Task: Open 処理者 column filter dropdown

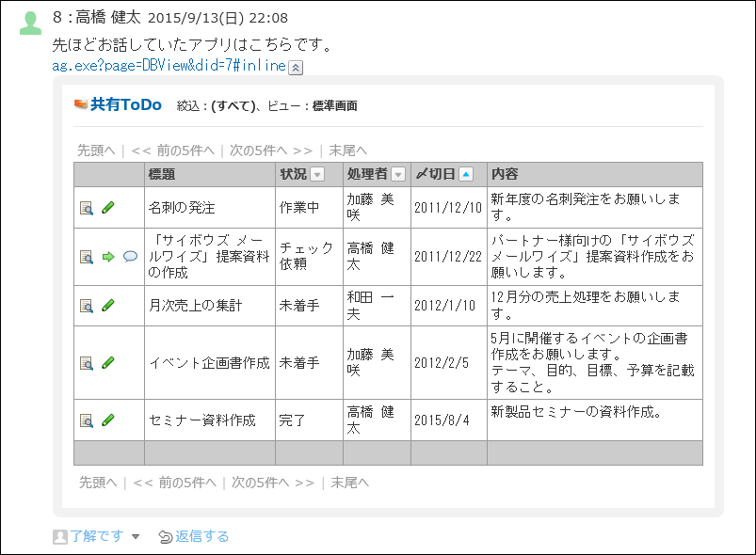Action: coord(398,174)
